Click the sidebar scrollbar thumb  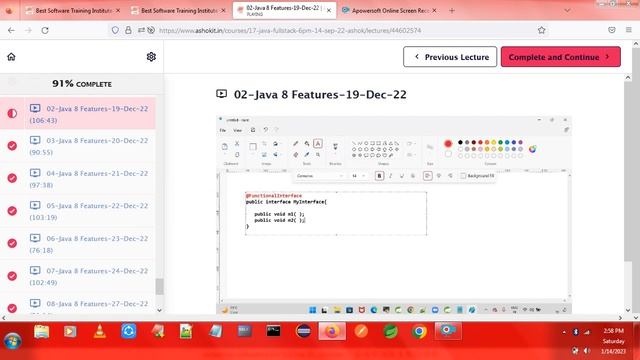[x=160, y=286]
